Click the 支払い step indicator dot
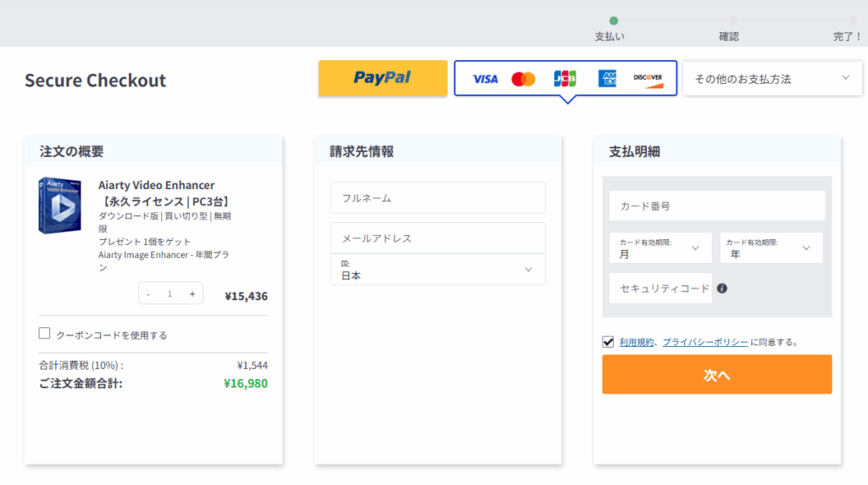This screenshot has width=868, height=485. (x=614, y=21)
